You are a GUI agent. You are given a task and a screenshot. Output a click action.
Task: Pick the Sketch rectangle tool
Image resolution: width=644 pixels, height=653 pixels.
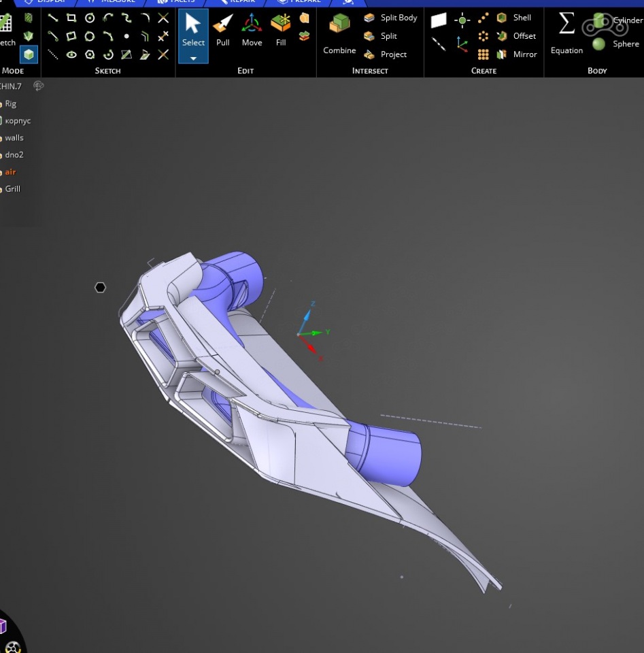[71, 18]
